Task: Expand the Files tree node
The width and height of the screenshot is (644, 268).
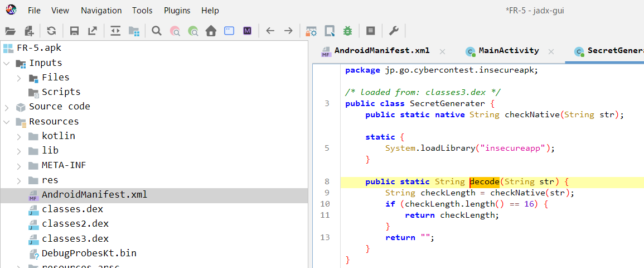Action: pos(20,78)
